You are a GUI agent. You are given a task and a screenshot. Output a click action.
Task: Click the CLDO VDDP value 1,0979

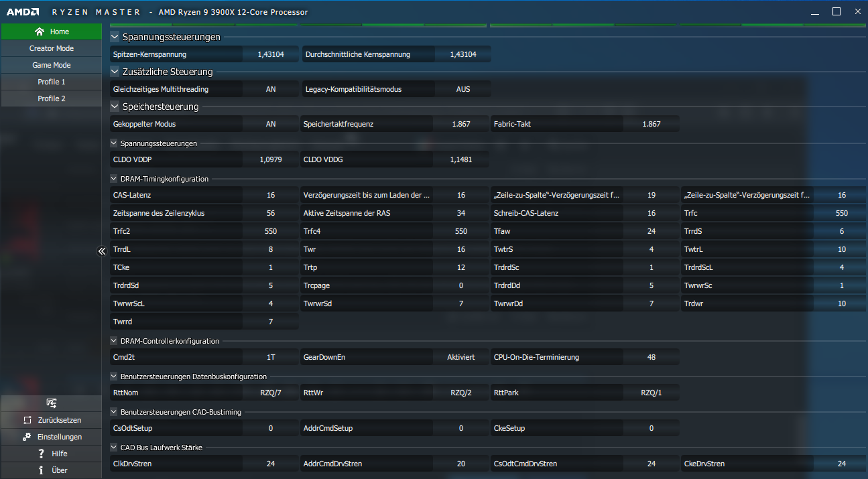(x=271, y=159)
